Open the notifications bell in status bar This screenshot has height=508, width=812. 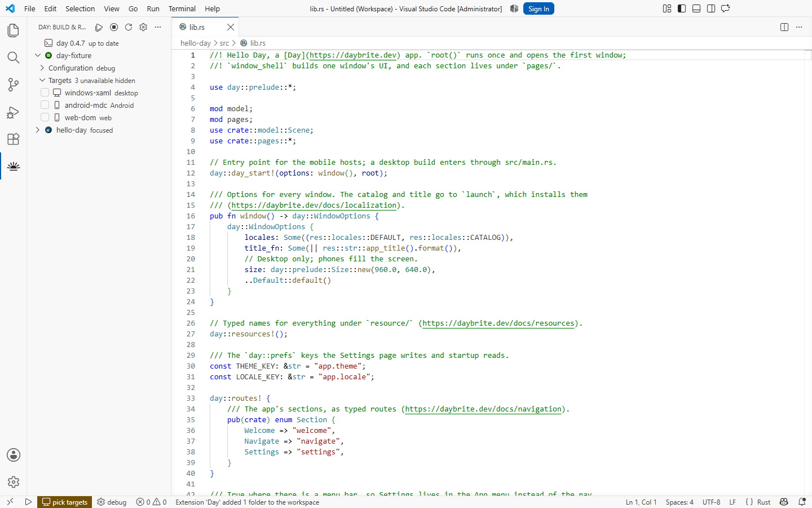(x=802, y=502)
